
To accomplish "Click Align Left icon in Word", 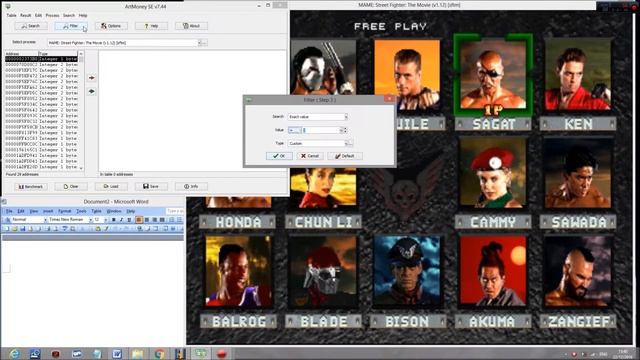I will 139,220.
